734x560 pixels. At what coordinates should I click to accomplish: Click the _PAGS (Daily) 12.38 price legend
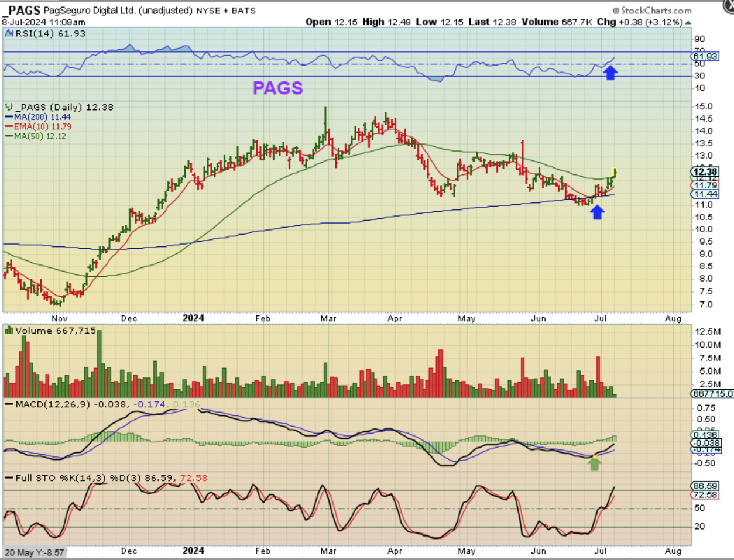[x=64, y=107]
